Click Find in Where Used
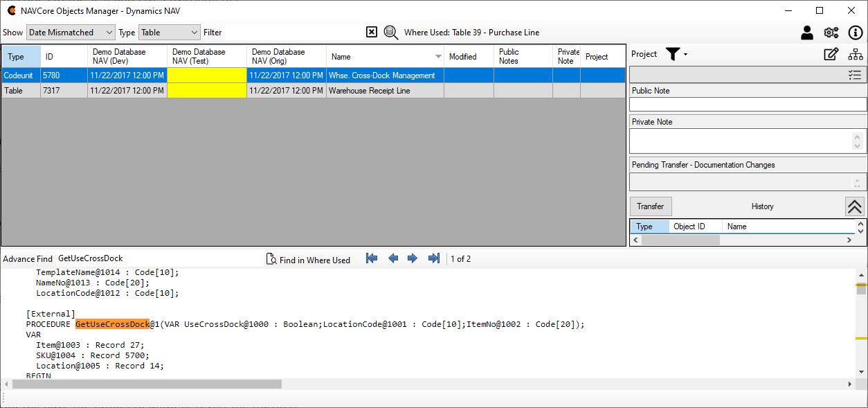This screenshot has width=868, height=408. click(309, 259)
